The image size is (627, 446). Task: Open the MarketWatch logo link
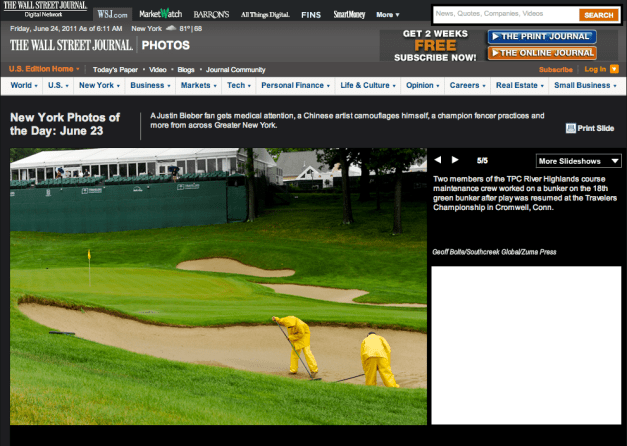(160, 14)
